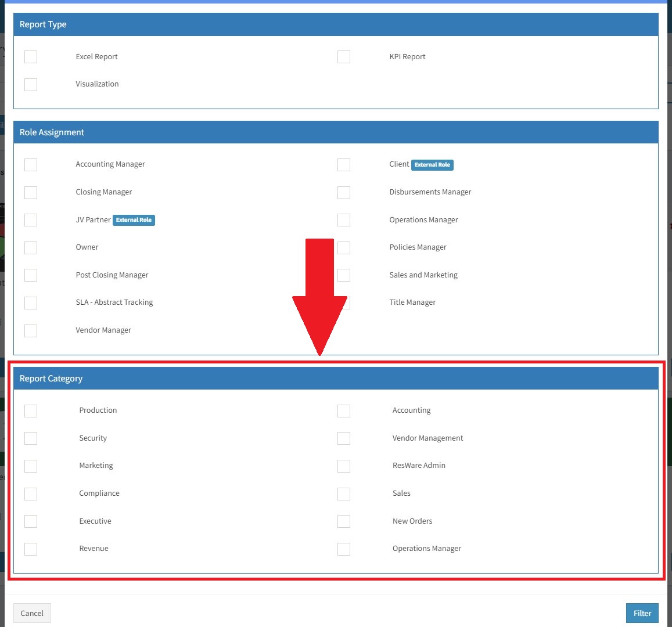The height and width of the screenshot is (627, 672).
Task: Check the SLA - Abstract Tracking role
Action: tap(31, 302)
